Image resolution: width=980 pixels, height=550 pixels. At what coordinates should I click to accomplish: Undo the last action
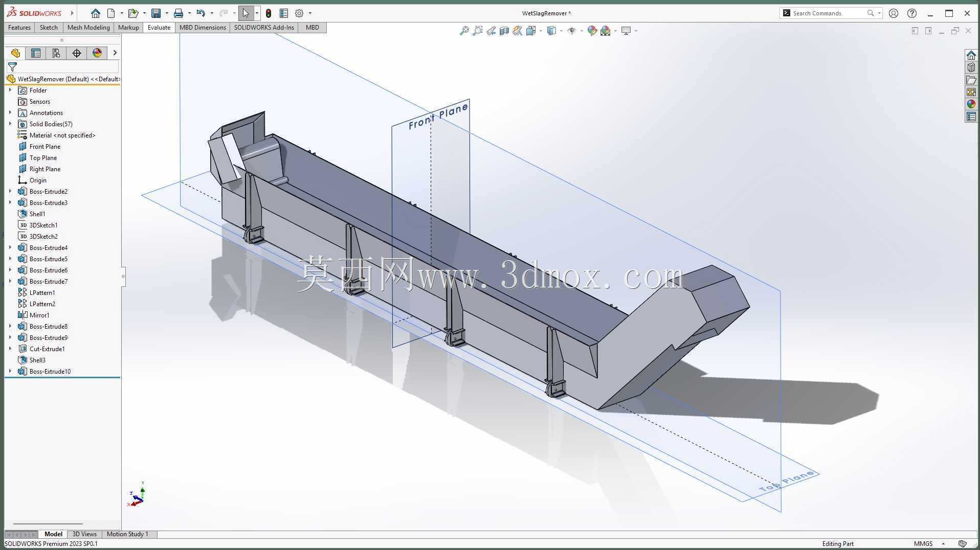(201, 13)
